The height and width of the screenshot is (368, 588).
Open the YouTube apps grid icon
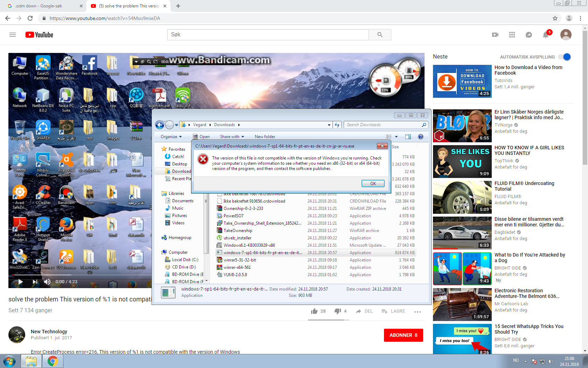pyautogui.click(x=512, y=35)
